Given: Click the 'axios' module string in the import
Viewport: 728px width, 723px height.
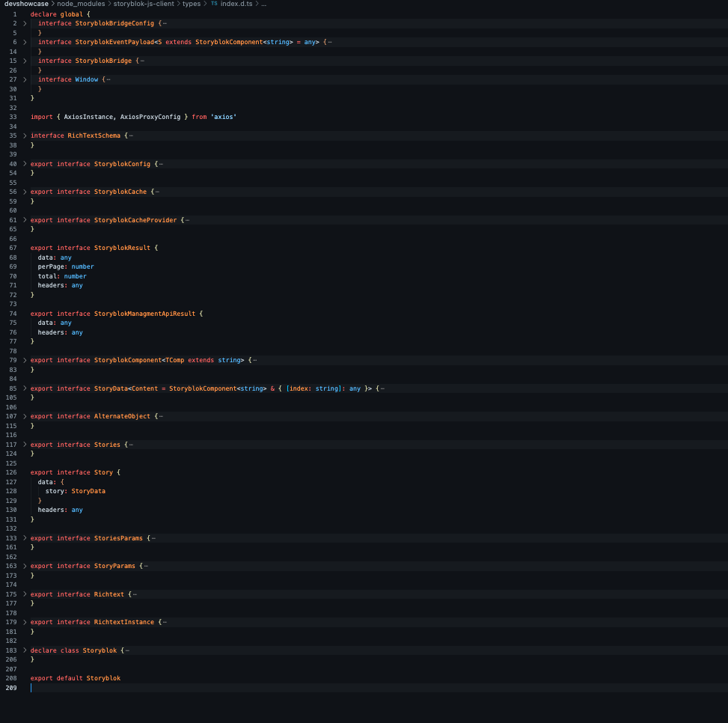Looking at the screenshot, I should pos(223,117).
